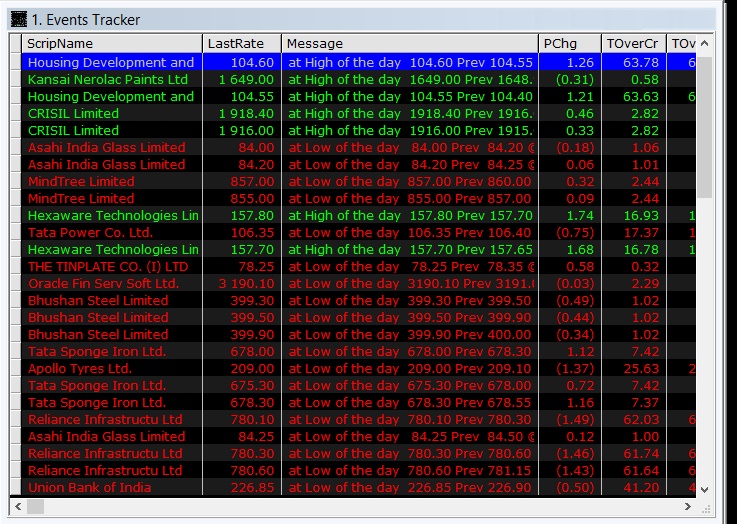Screen dimensions: 737x524
Task: Select Asahi India Glass row at 84.25
Action: [x=358, y=436]
